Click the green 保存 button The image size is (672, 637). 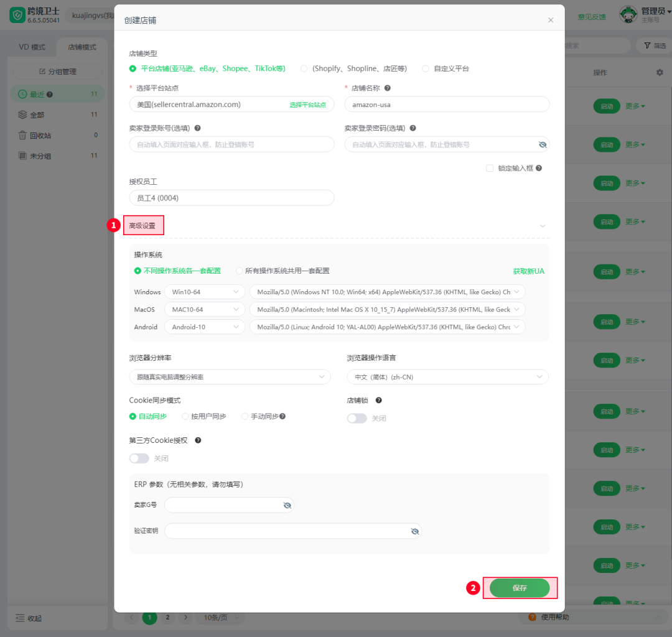click(x=520, y=588)
